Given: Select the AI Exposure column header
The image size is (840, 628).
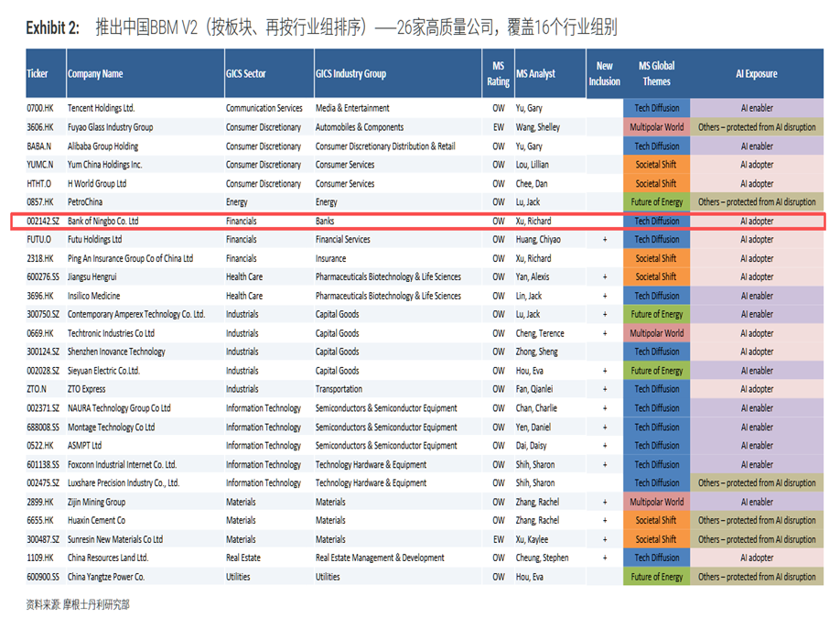Looking at the screenshot, I should (x=756, y=74).
